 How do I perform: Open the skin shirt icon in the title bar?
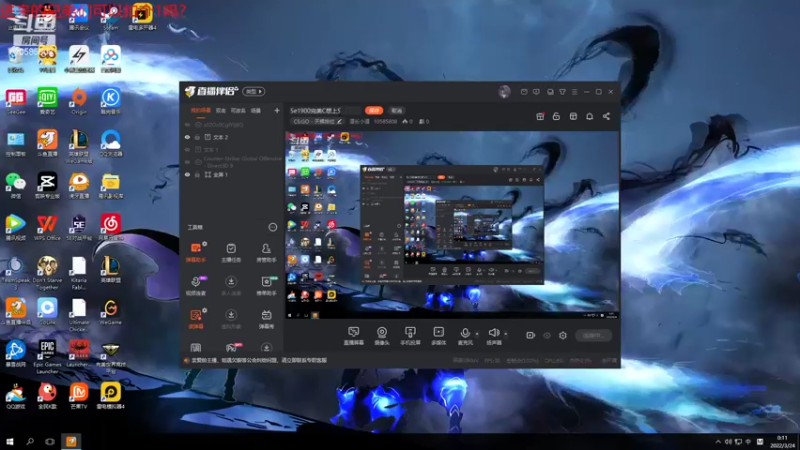click(562, 92)
